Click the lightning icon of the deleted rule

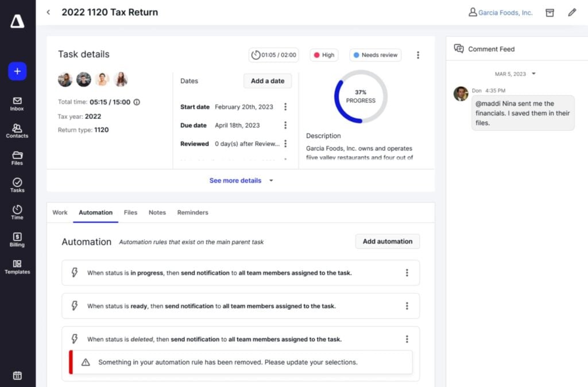click(75, 339)
